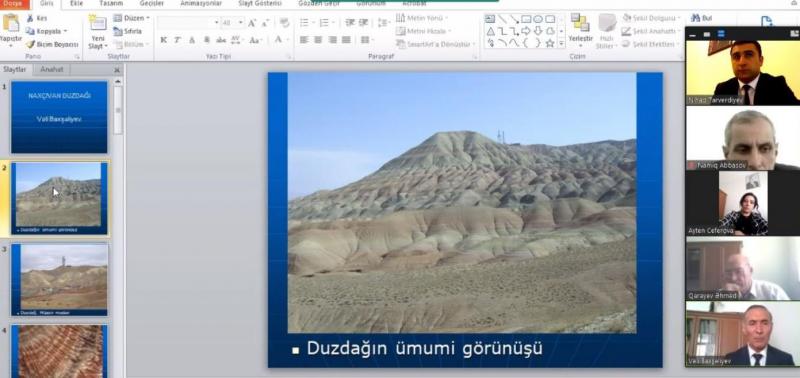Screen dimensions: 800x378
Task: Switch to the Anahat outline tab
Action: (52, 69)
